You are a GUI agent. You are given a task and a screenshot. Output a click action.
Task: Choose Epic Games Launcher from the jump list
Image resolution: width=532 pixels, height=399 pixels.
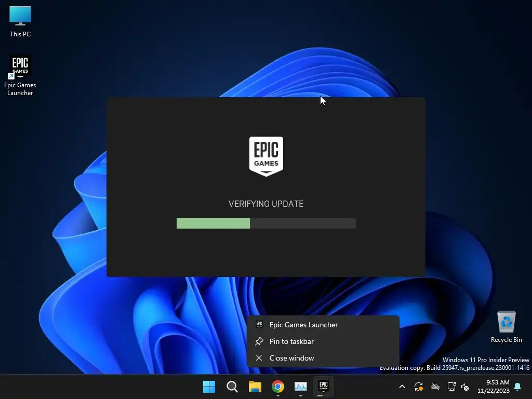tap(323, 325)
